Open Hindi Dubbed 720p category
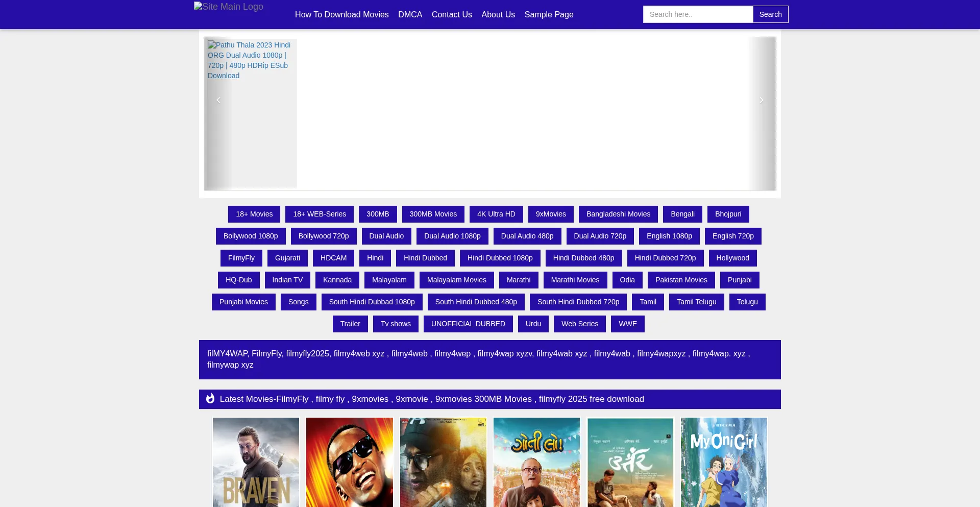Screen dimensions: 980x507 (665, 258)
